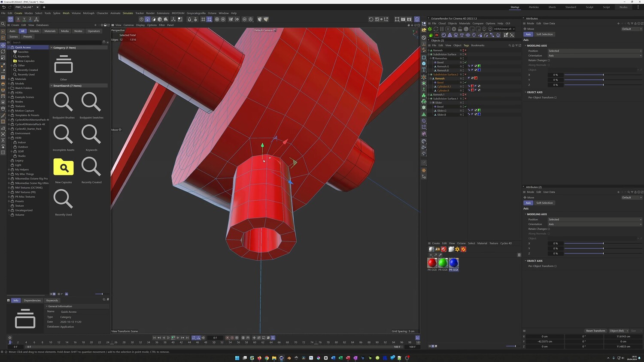Lock the Octane render resolution
Image resolution: width=644 pixels, height=362 pixels.
[x=460, y=29]
